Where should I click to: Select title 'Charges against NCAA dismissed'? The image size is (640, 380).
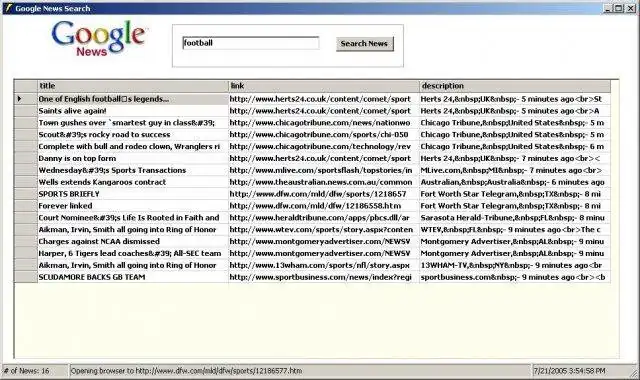[x=133, y=241]
